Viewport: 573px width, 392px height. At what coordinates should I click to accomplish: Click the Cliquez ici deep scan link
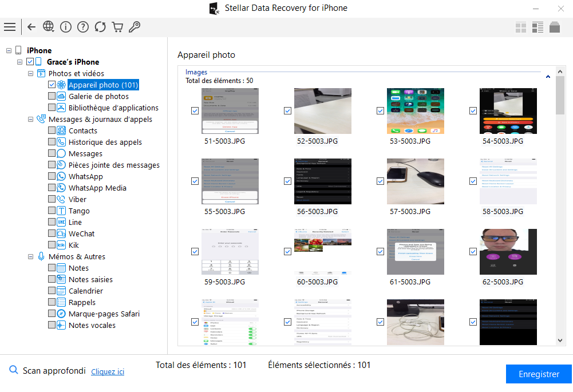108,371
